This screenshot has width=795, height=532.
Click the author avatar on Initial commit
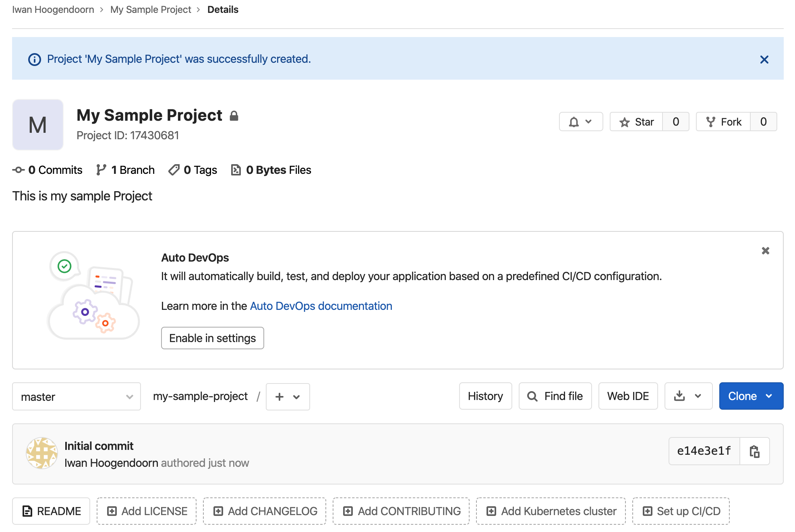42,453
